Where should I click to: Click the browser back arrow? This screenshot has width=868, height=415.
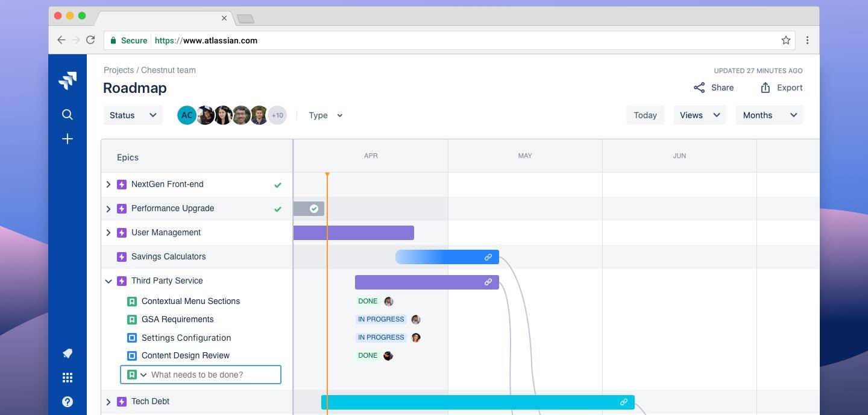click(61, 40)
